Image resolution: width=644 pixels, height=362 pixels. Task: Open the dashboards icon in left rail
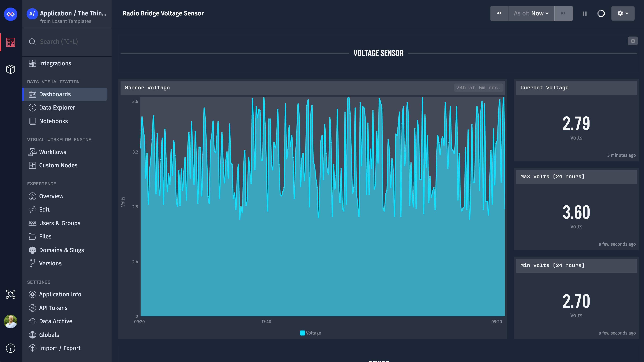click(10, 42)
